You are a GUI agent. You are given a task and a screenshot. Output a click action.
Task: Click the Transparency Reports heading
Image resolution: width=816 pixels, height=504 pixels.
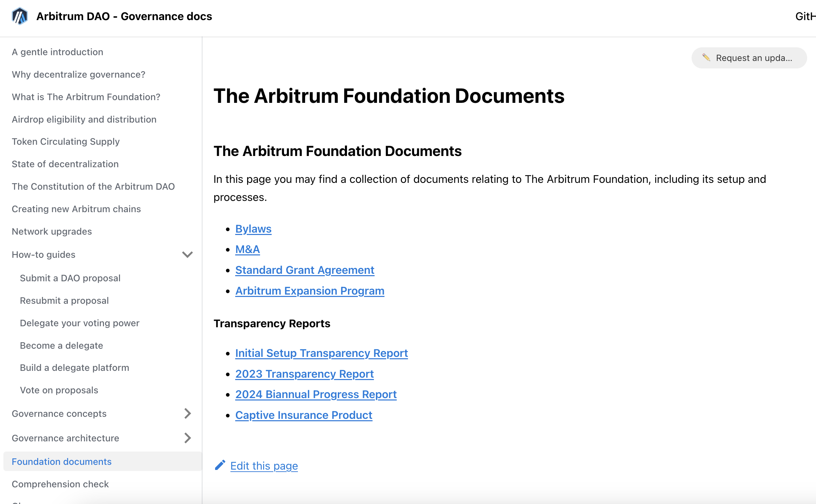272,324
